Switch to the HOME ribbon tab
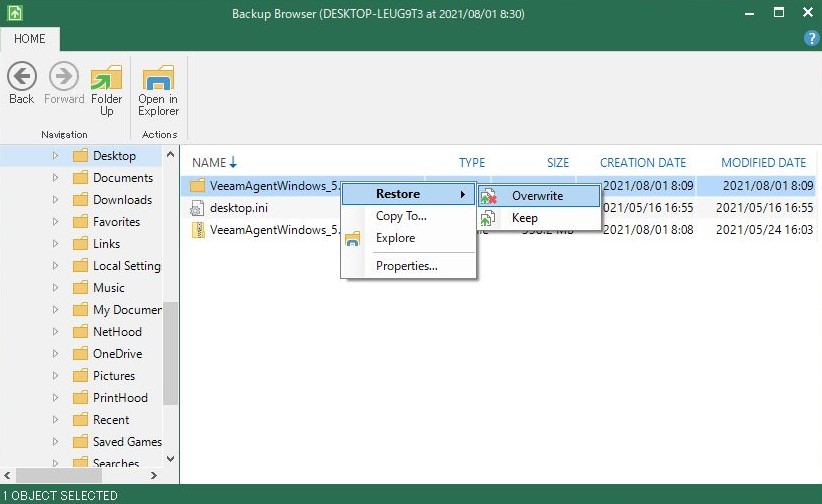Viewport: 822px width, 504px height. pos(30,39)
